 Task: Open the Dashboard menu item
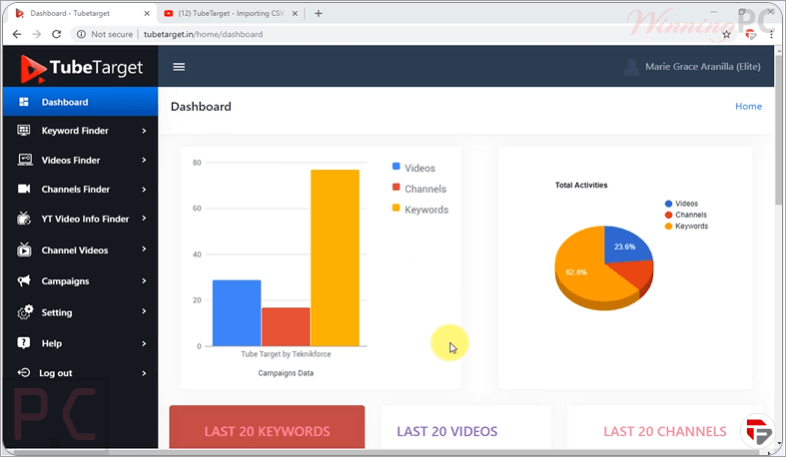coord(80,102)
